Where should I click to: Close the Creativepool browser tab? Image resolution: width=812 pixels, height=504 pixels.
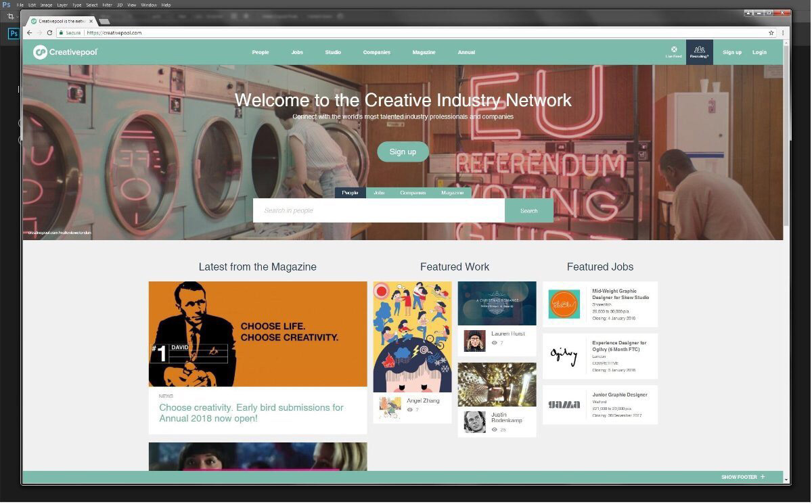(x=92, y=21)
